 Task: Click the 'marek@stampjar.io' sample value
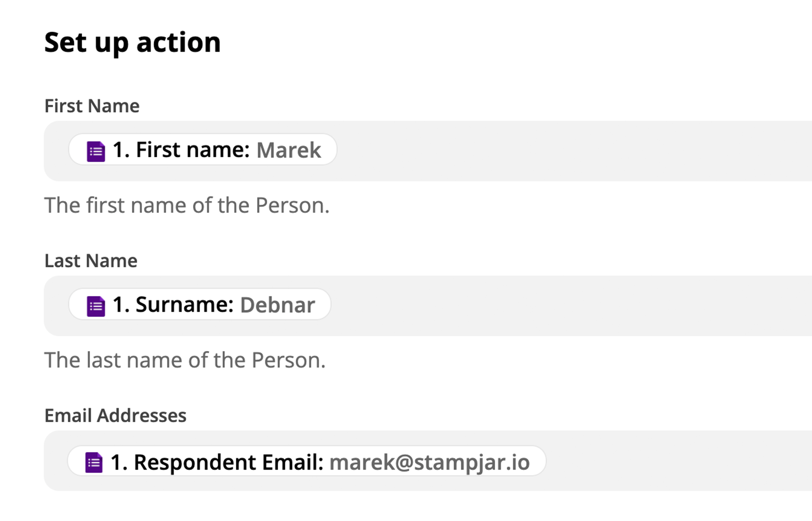coord(429,462)
